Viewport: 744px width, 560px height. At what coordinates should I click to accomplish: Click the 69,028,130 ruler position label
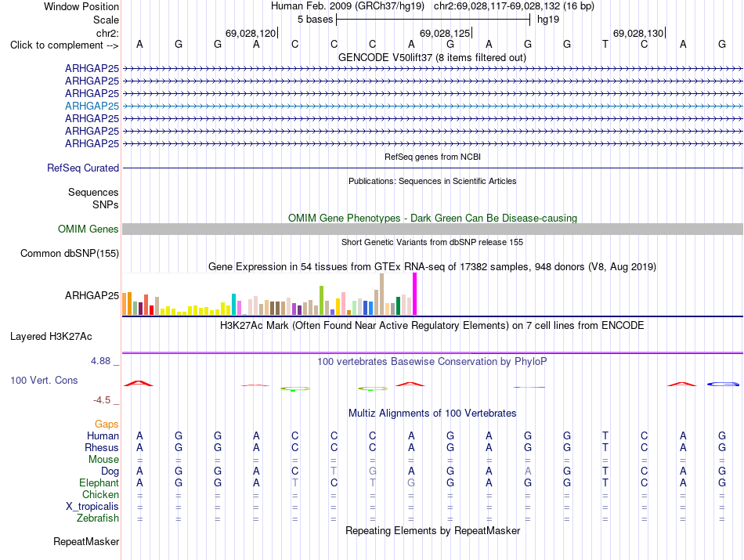point(638,33)
